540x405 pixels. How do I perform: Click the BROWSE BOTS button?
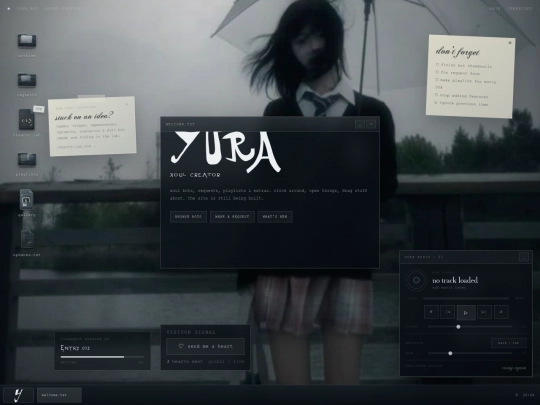tap(188, 217)
